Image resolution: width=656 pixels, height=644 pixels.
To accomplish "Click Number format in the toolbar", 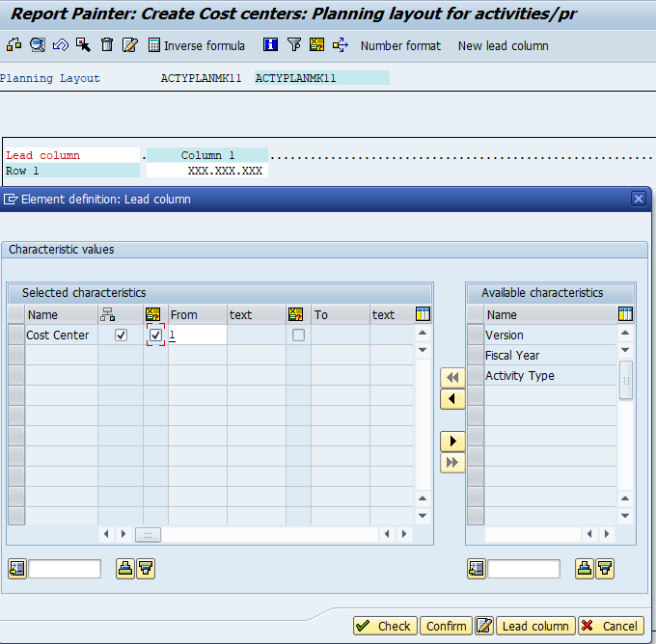I will (400, 45).
